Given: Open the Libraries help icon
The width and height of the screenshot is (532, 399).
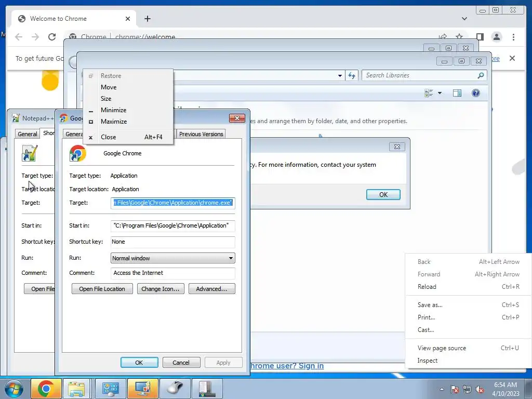Looking at the screenshot, I should [x=476, y=93].
